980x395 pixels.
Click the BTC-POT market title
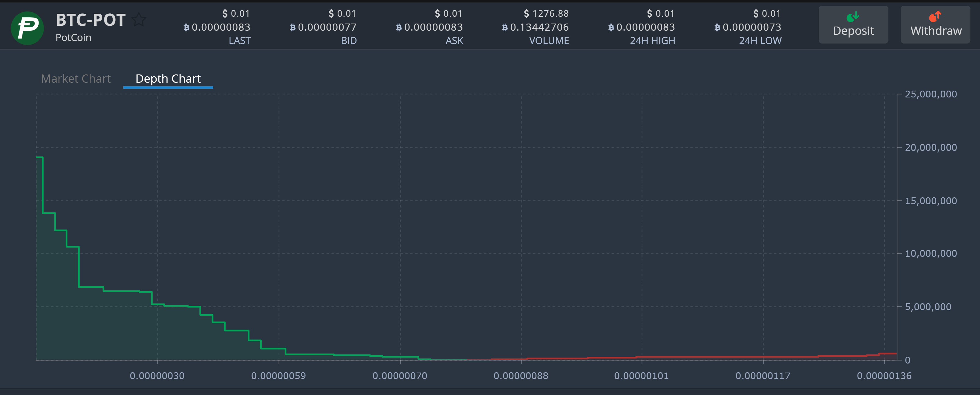tap(90, 20)
